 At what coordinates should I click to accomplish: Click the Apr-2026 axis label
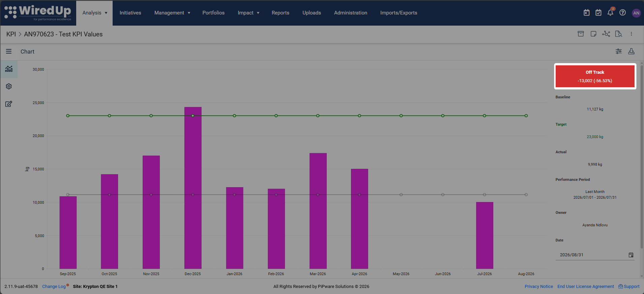[x=359, y=274]
